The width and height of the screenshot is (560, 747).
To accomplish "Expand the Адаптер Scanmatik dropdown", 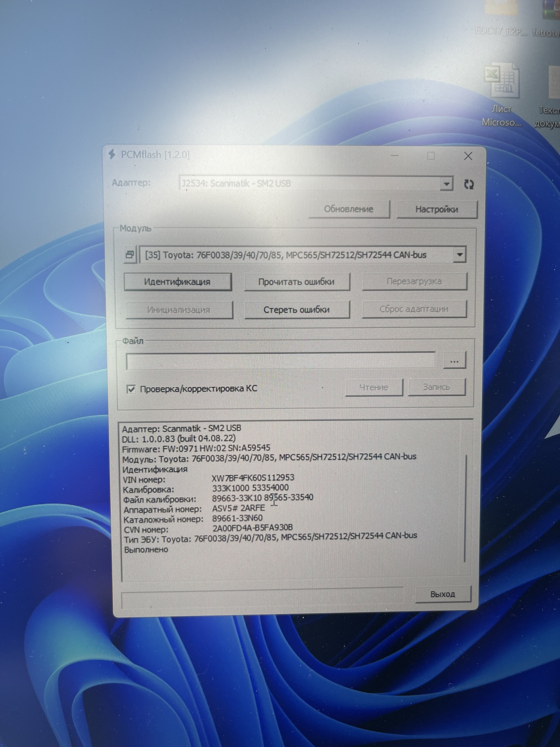I will tap(446, 184).
